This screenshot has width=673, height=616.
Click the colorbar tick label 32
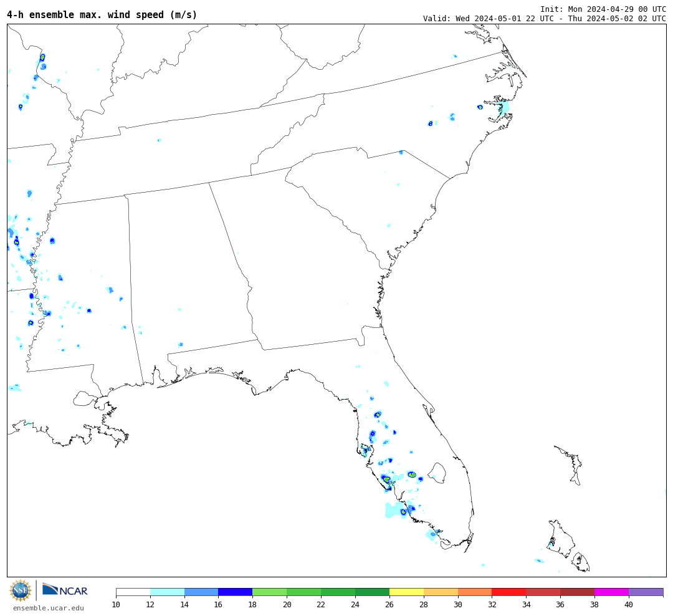click(492, 605)
